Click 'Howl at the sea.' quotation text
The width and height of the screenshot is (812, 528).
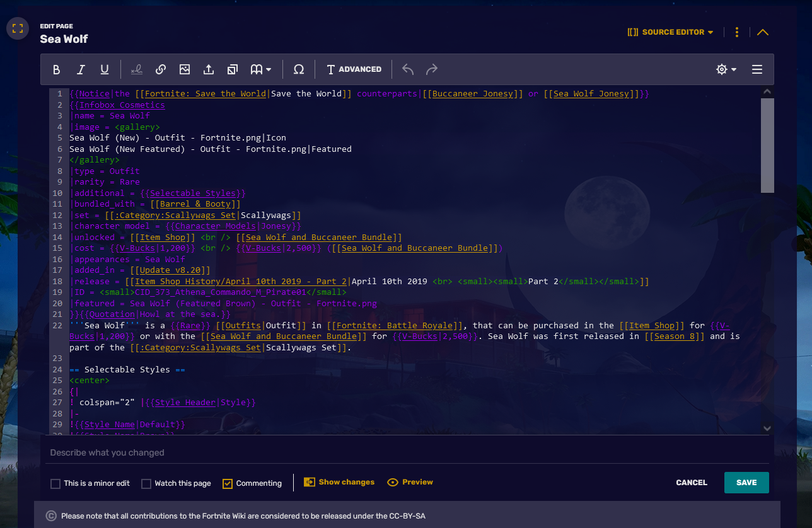tap(180, 314)
